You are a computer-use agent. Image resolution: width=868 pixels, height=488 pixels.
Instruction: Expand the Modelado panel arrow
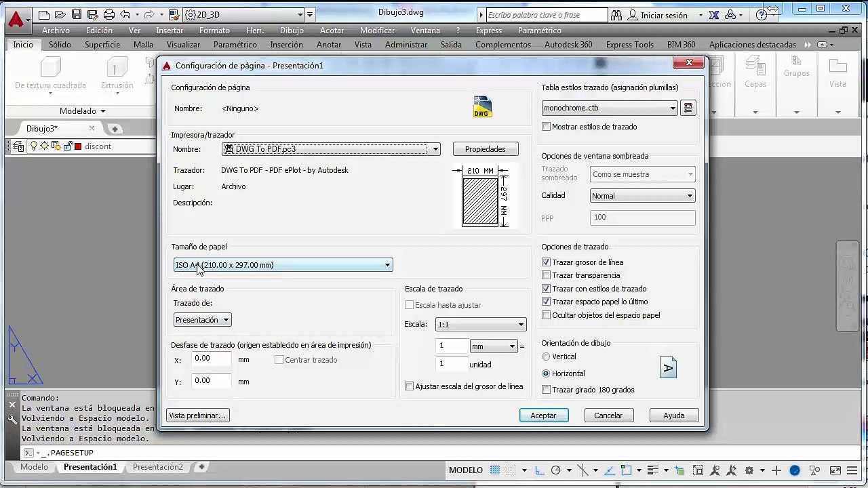pos(103,111)
